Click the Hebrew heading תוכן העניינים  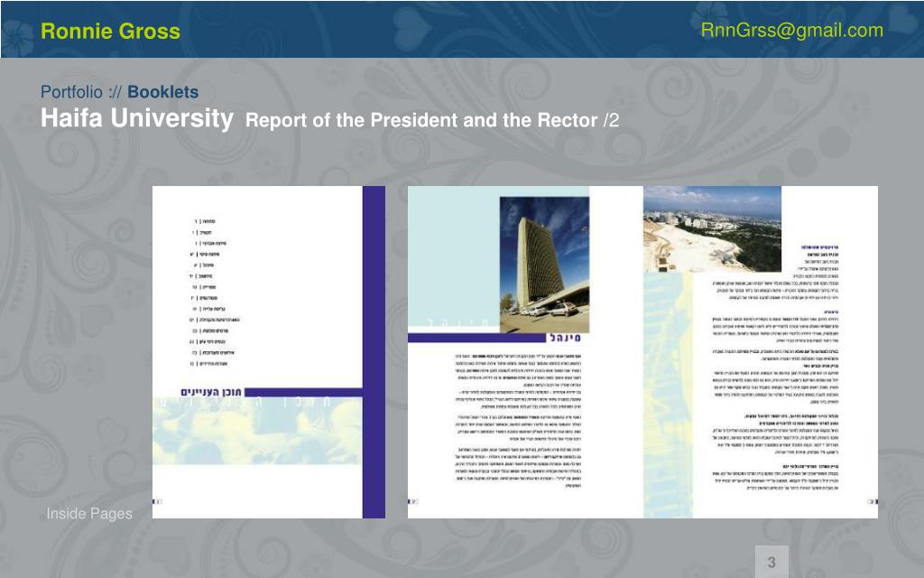211,392
